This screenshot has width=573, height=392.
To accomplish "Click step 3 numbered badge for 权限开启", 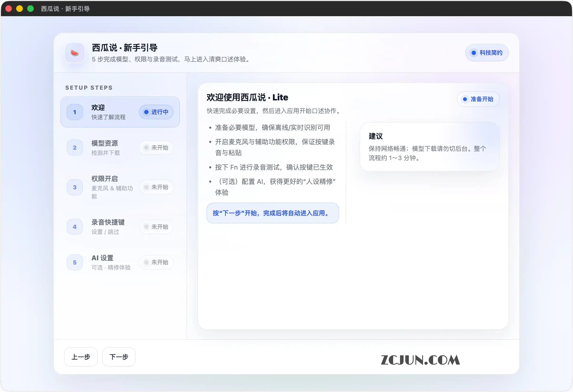I will (74, 187).
